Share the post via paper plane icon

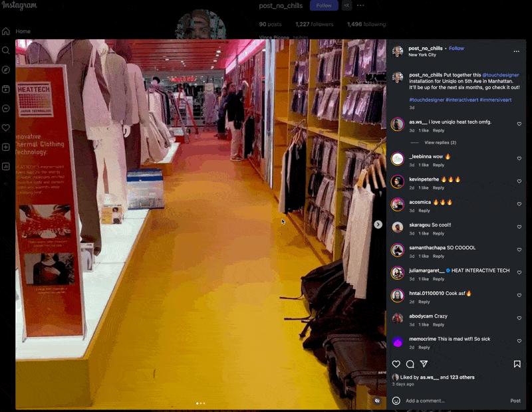(424, 364)
